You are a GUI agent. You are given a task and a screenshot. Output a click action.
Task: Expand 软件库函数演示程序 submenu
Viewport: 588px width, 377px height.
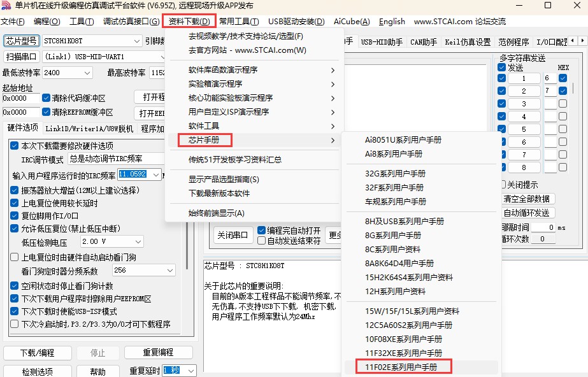254,70
